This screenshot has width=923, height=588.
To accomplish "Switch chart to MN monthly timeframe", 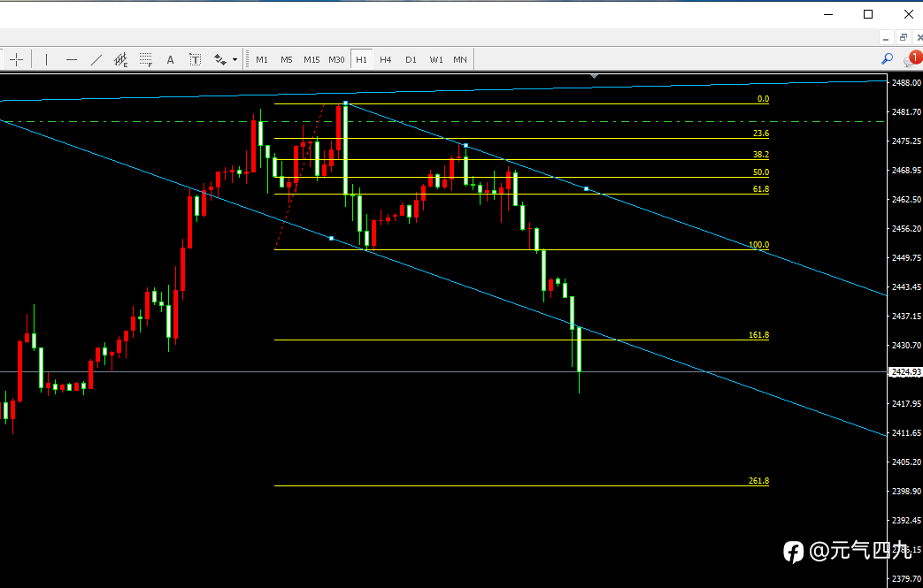I will 460,59.
